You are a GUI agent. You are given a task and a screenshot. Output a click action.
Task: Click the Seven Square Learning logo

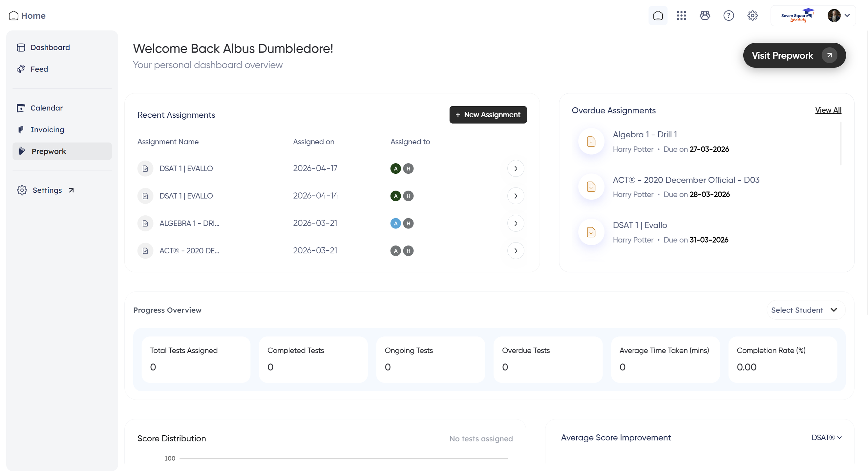click(797, 15)
